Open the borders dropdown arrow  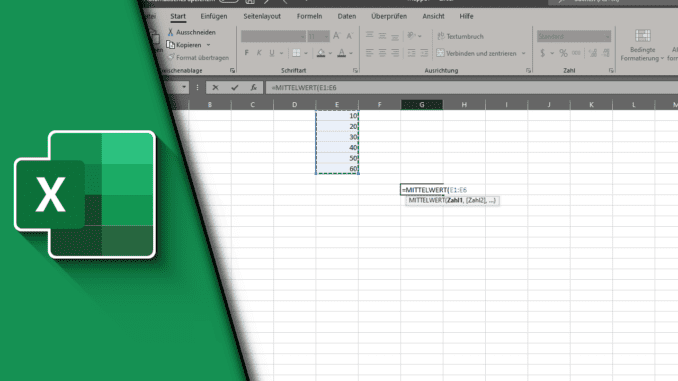(306, 53)
